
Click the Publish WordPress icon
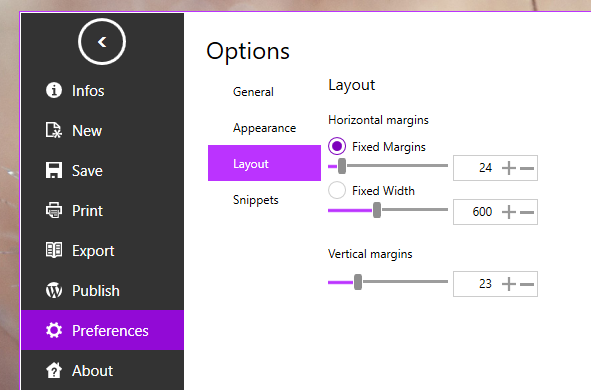click(x=54, y=291)
